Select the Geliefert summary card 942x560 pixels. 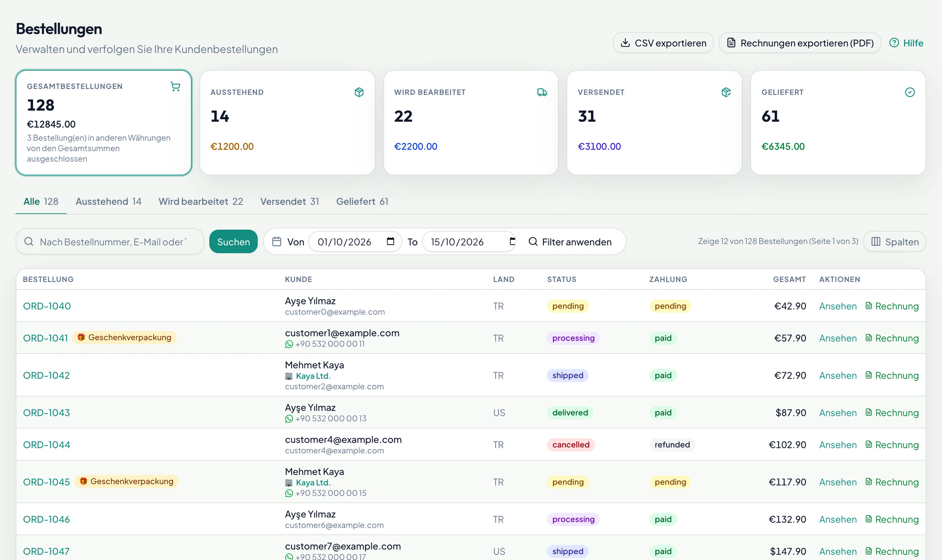tap(838, 123)
